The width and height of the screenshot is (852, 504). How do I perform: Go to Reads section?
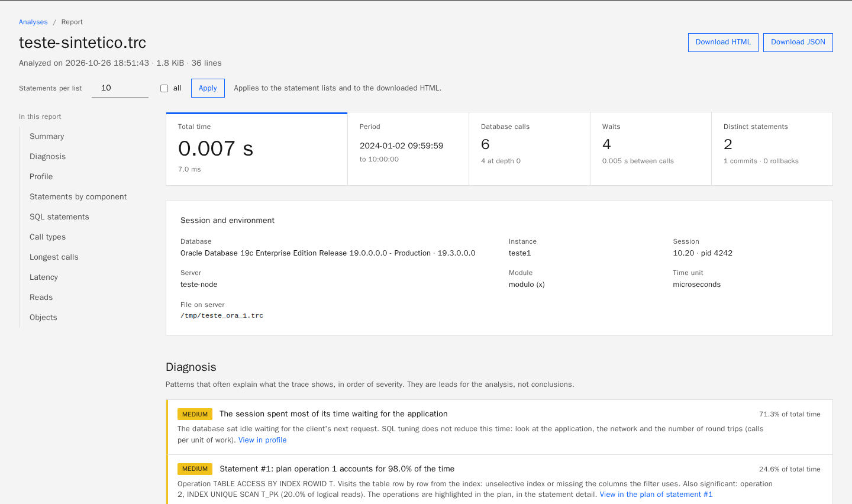point(41,297)
